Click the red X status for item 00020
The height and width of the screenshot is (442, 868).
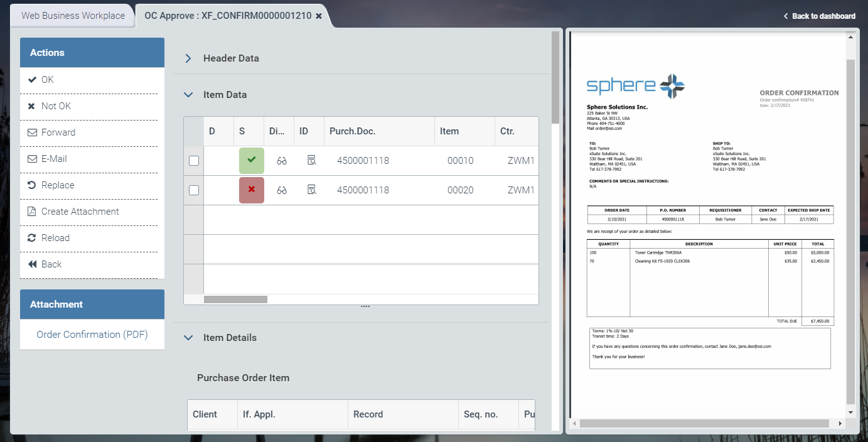[252, 190]
